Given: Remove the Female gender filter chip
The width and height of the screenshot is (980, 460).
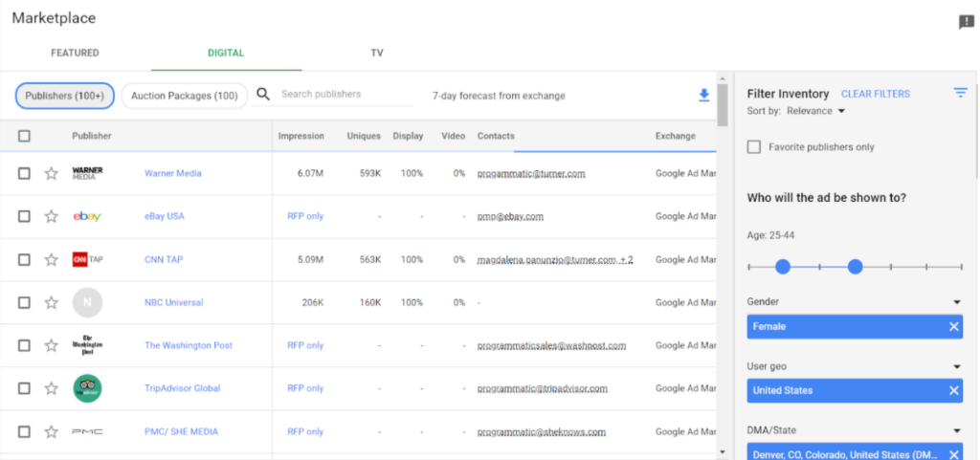Looking at the screenshot, I should point(954,326).
